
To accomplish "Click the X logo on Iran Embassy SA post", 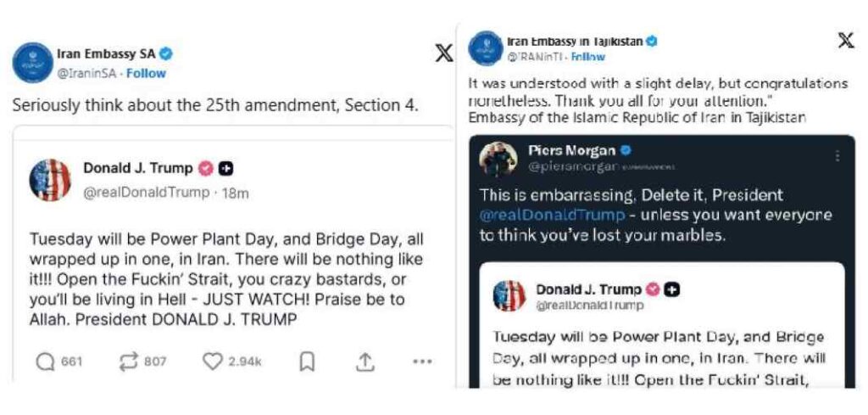I will [x=443, y=53].
